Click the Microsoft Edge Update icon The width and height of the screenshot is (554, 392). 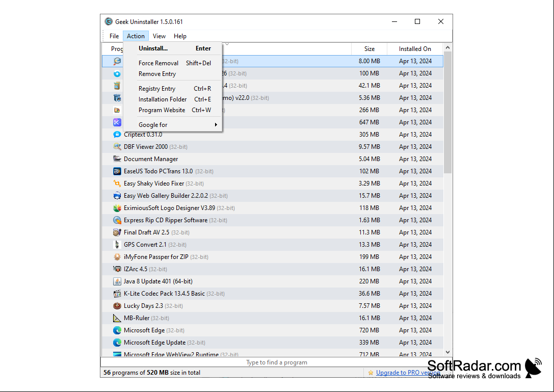[x=117, y=343]
